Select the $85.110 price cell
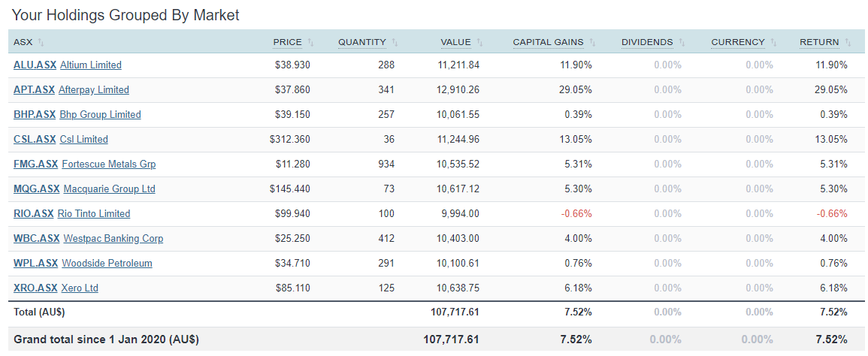This screenshot has width=868, height=356. (293, 288)
